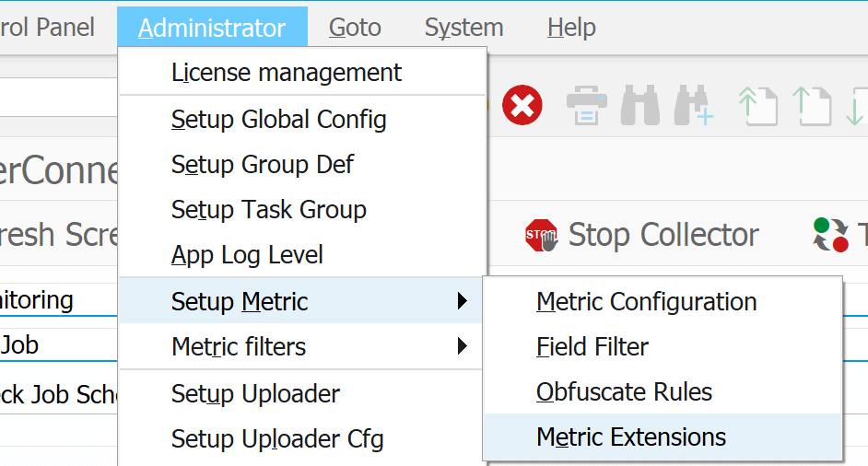
Task: Choose Setup Global Config
Action: tap(278, 120)
